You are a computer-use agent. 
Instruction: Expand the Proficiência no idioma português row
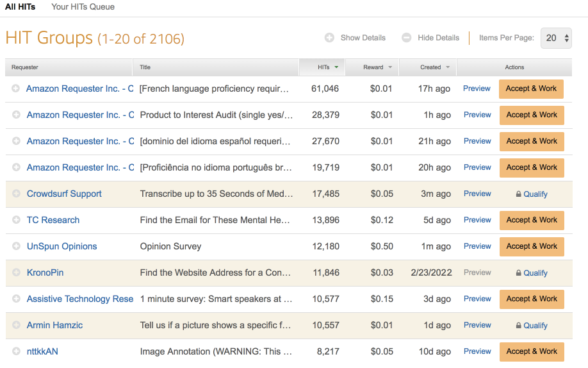coord(16,167)
